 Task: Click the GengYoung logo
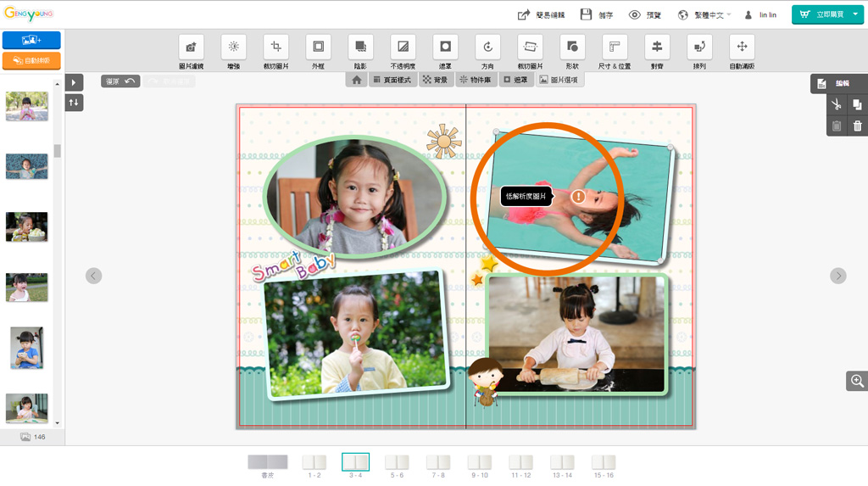tap(29, 14)
